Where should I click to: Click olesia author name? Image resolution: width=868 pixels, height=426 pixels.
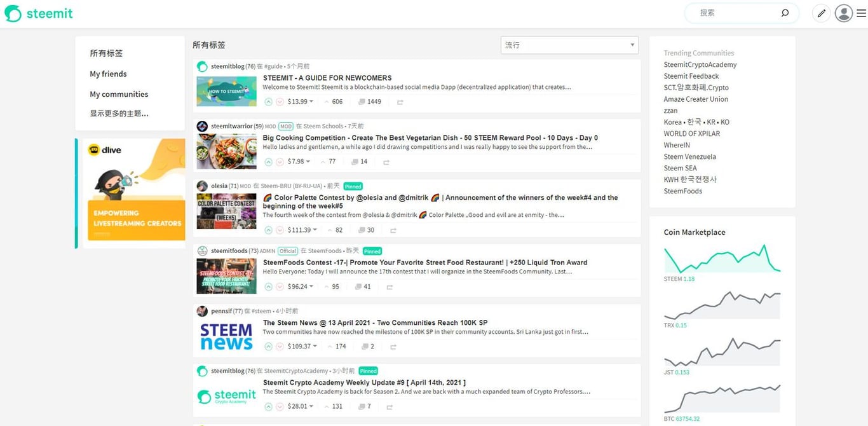point(219,186)
